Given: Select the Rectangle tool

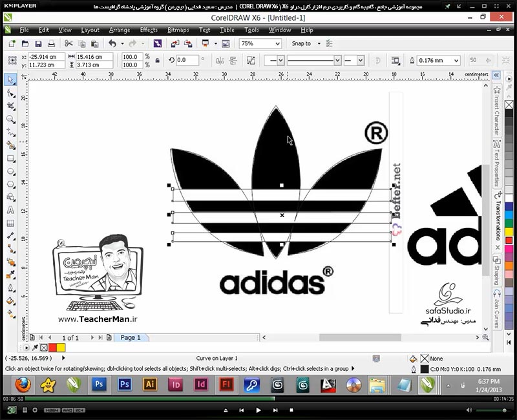Looking at the screenshot, I should 11,158.
